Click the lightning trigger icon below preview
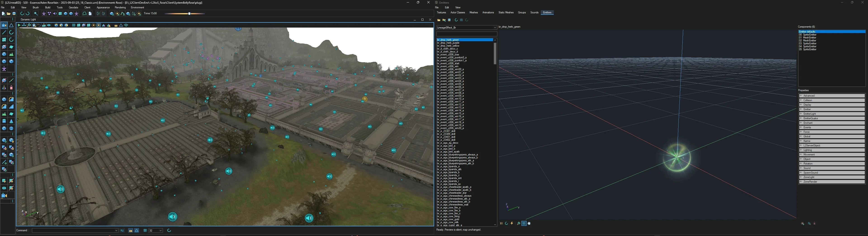This screenshot has width=868, height=236. coord(512,223)
